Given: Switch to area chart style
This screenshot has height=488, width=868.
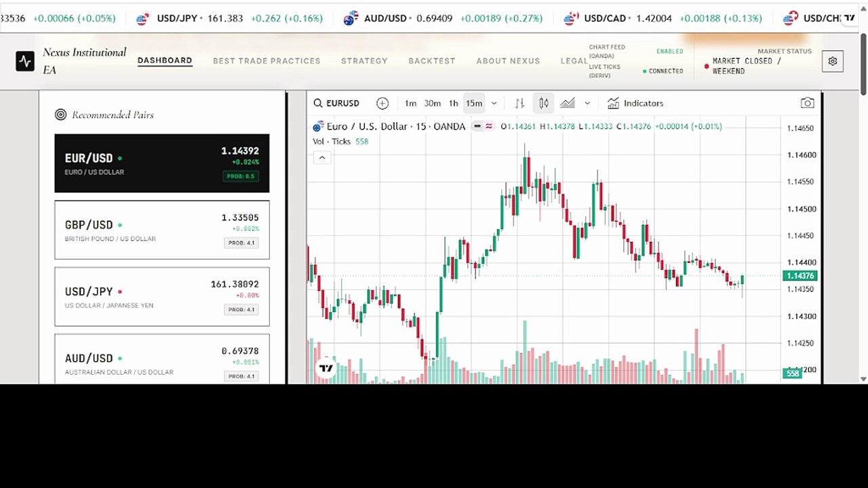Looking at the screenshot, I should pyautogui.click(x=568, y=103).
